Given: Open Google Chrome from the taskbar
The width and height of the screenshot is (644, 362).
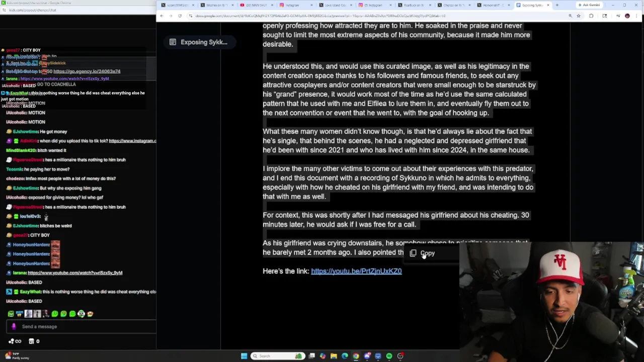Looking at the screenshot, I should point(356,356).
